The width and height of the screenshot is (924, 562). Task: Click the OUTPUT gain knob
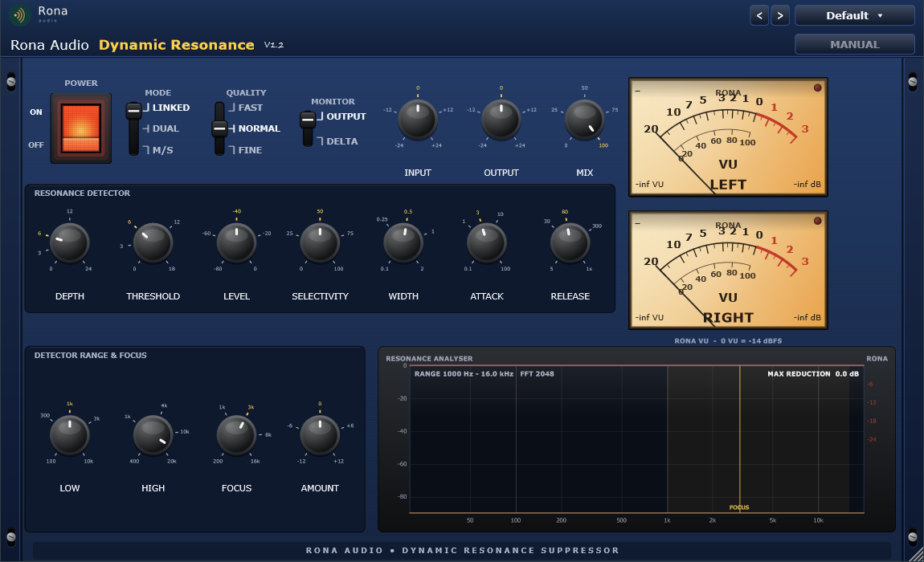[x=501, y=120]
